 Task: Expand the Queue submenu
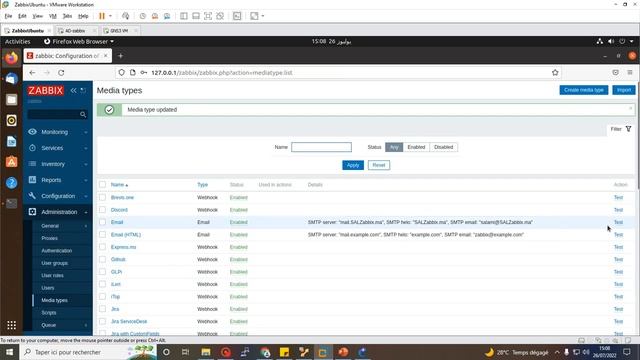62,325
